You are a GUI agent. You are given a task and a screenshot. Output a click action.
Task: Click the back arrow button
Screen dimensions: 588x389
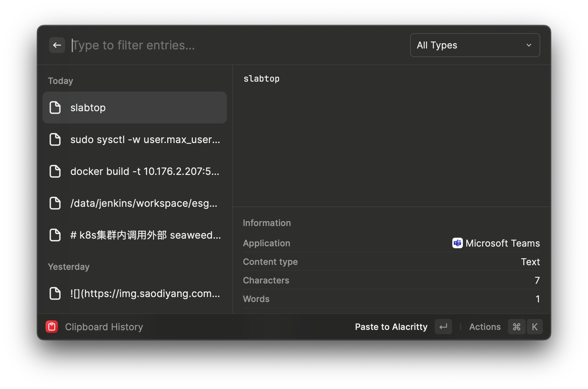(57, 45)
